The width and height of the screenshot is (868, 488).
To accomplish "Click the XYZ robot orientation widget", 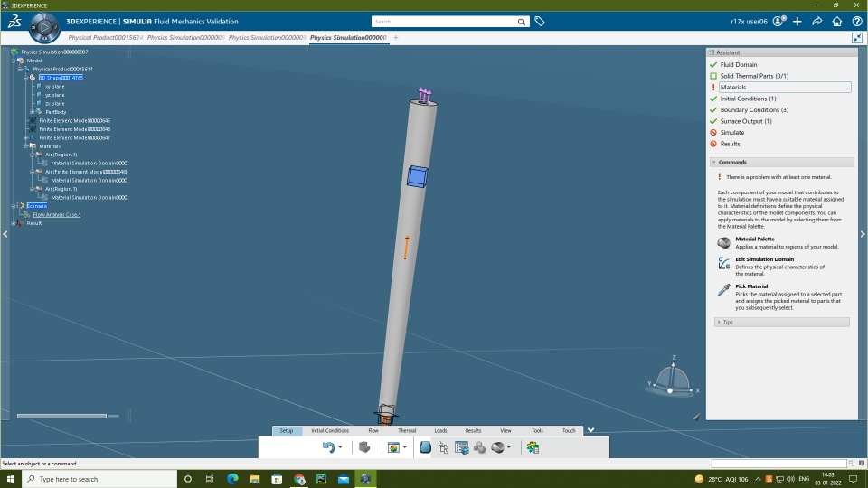I will [673, 378].
